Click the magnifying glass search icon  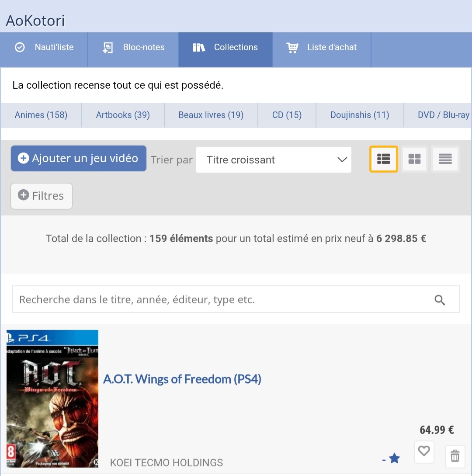pos(440,300)
